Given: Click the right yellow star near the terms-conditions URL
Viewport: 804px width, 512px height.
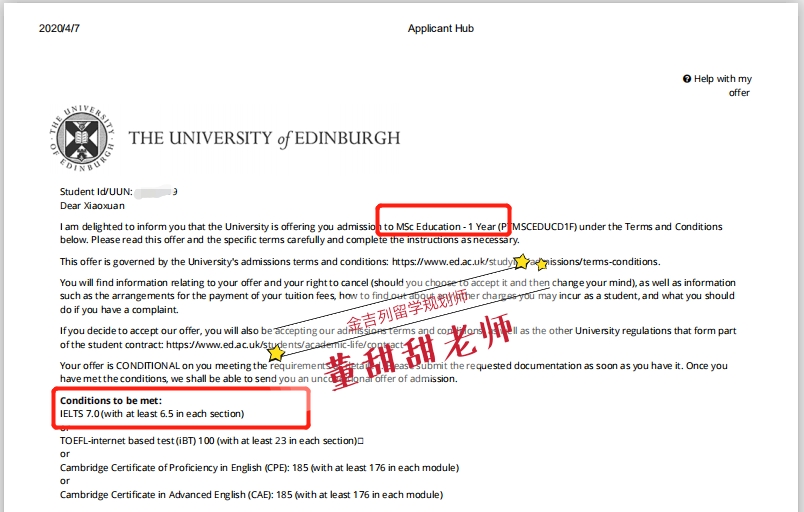Looking at the screenshot, I should [542, 265].
